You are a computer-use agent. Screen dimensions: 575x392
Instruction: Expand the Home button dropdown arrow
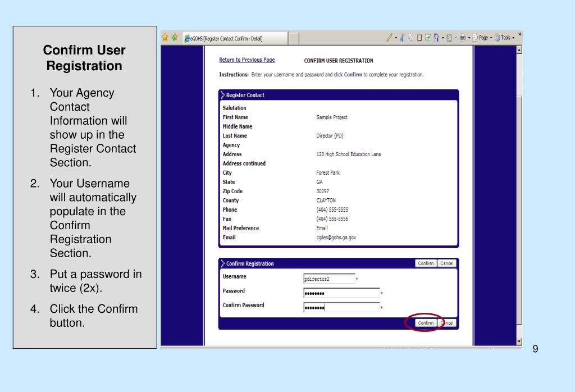(x=442, y=38)
